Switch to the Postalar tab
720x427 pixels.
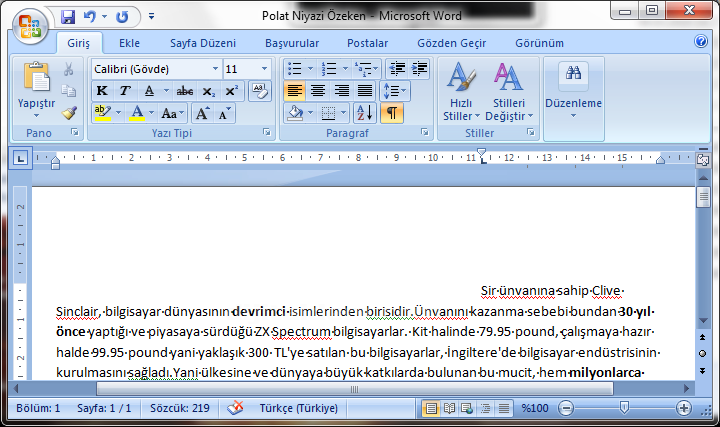pyautogui.click(x=367, y=43)
